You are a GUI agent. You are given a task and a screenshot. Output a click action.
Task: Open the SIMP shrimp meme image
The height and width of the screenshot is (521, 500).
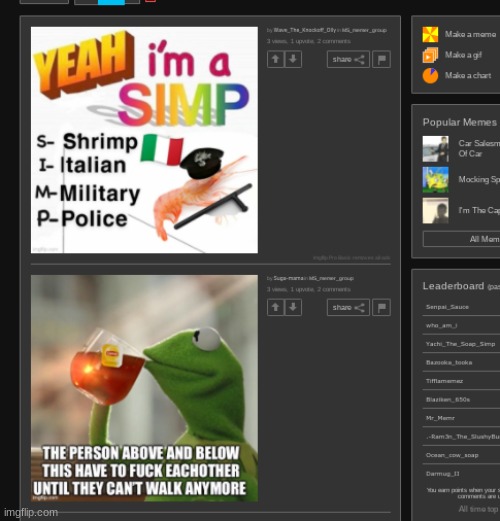(144, 140)
